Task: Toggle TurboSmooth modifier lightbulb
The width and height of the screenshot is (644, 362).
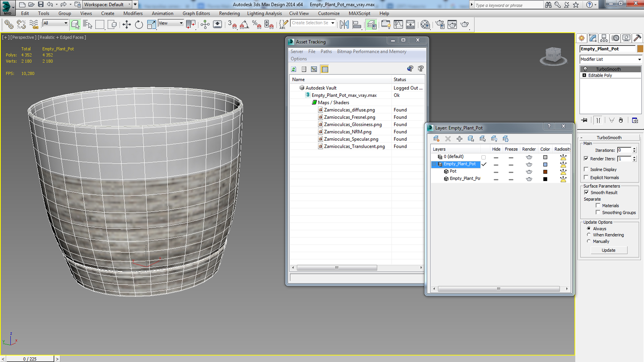Action: point(585,69)
